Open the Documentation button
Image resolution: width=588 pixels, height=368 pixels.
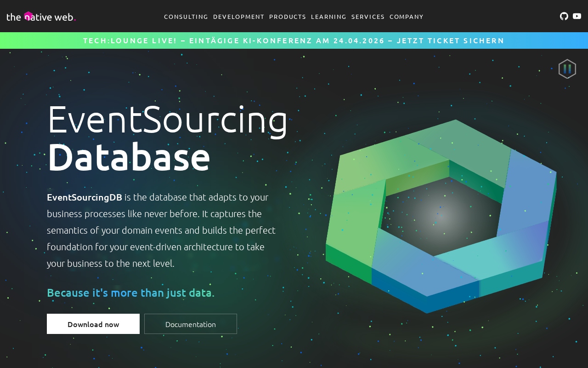(191, 324)
